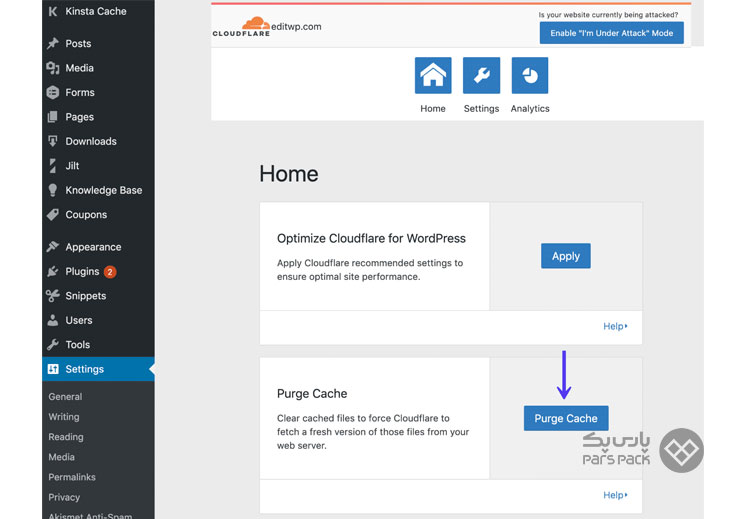Click the Snippets scissors icon

[x=53, y=296]
